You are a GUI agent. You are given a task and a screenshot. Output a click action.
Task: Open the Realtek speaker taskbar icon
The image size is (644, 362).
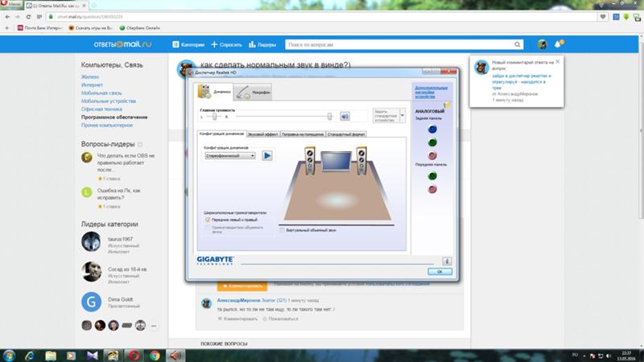click(175, 356)
